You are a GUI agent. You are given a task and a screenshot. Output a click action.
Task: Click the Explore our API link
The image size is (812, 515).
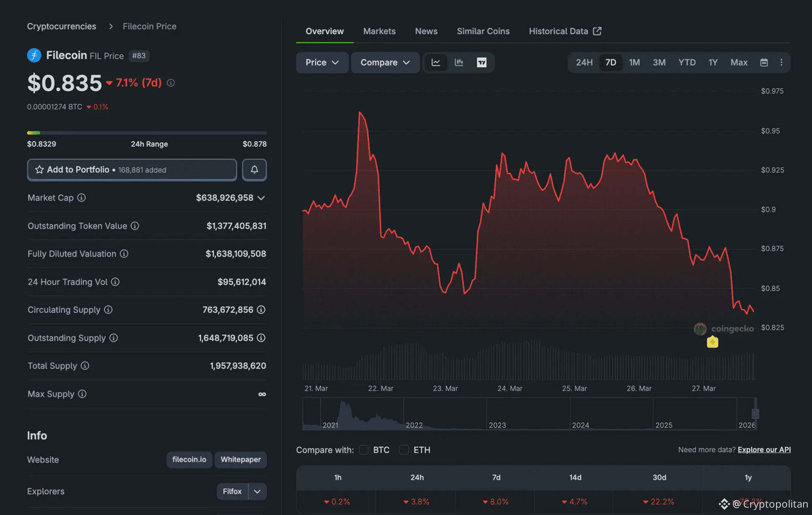click(764, 450)
